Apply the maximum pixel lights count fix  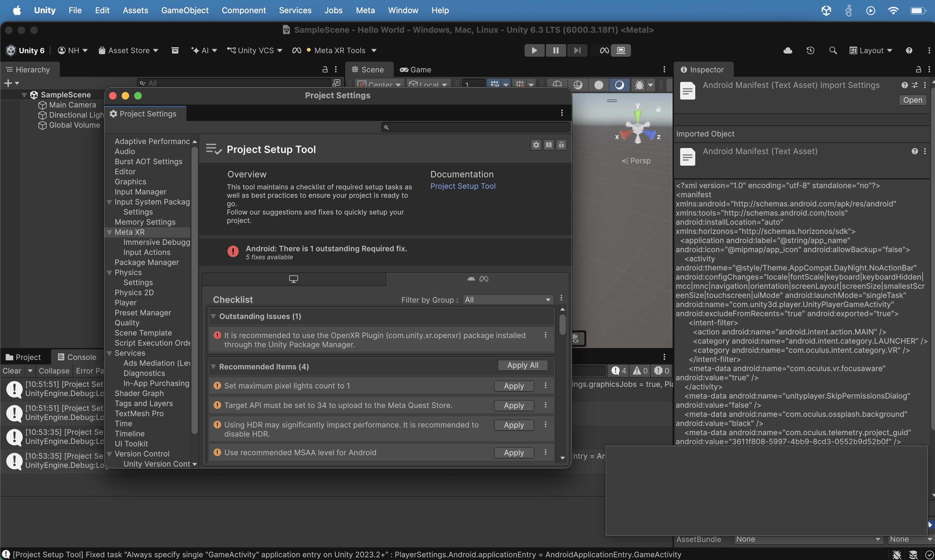coord(514,386)
